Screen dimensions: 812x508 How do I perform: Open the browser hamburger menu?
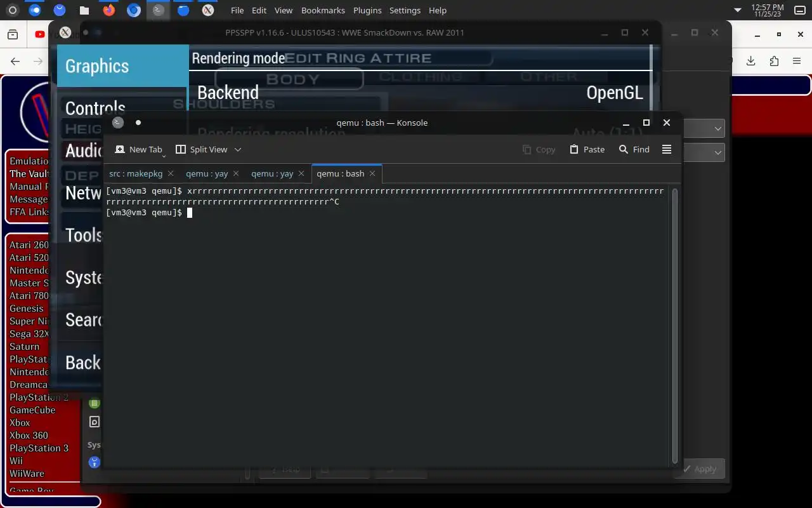point(797,61)
